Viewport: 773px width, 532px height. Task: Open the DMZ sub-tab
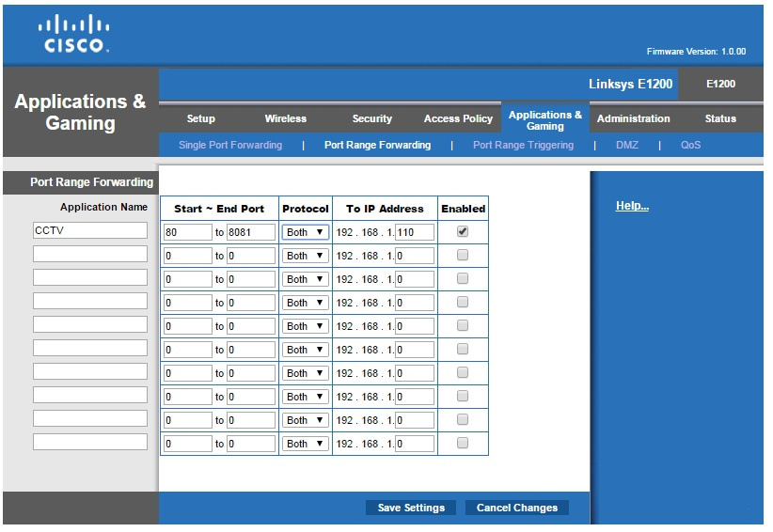(x=627, y=145)
